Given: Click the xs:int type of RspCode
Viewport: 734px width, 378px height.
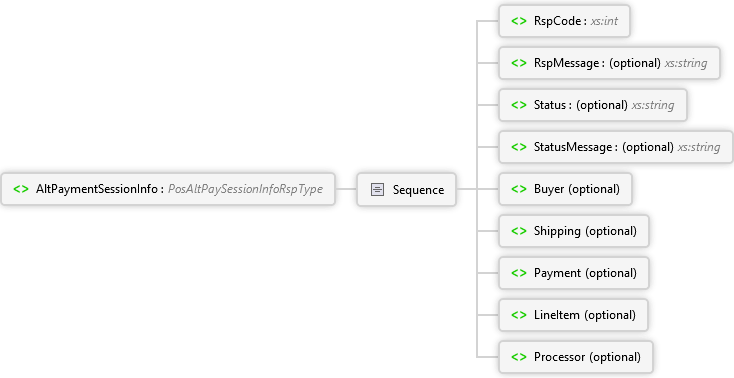Looking at the screenshot, I should click(604, 21).
